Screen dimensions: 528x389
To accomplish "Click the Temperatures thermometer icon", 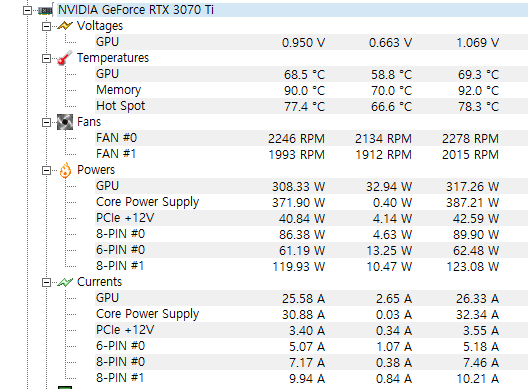I will 65,58.
